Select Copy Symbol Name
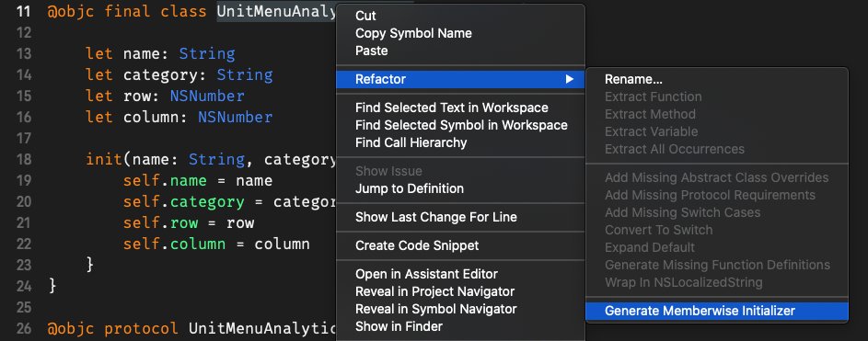The width and height of the screenshot is (868, 341). (x=460, y=33)
